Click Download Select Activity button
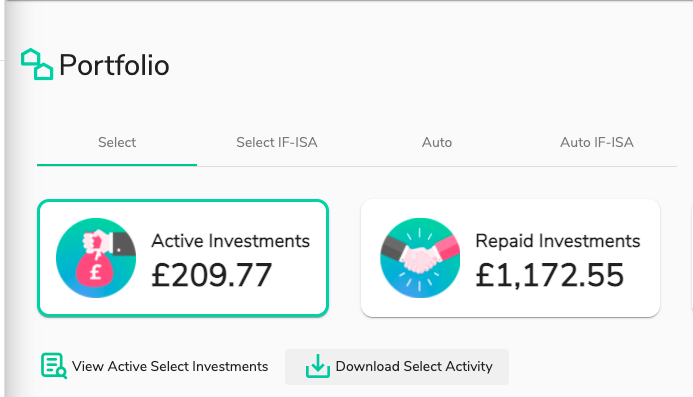 [397, 366]
